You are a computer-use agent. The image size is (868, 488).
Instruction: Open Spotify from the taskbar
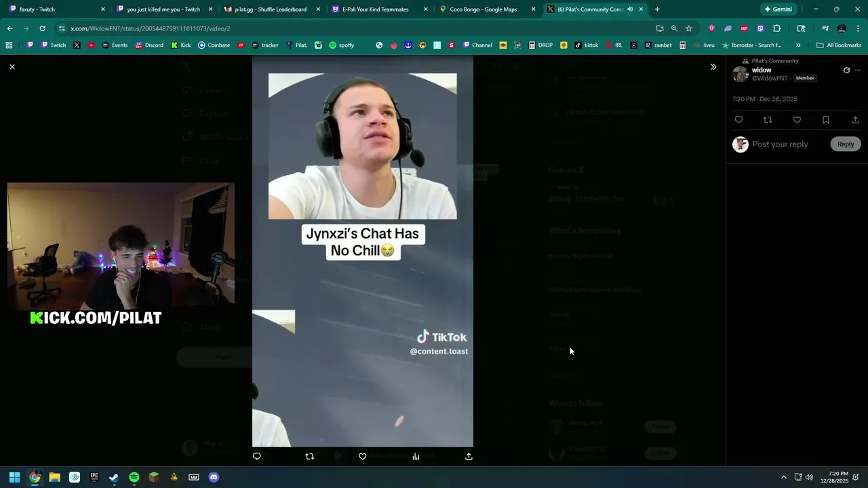(134, 477)
